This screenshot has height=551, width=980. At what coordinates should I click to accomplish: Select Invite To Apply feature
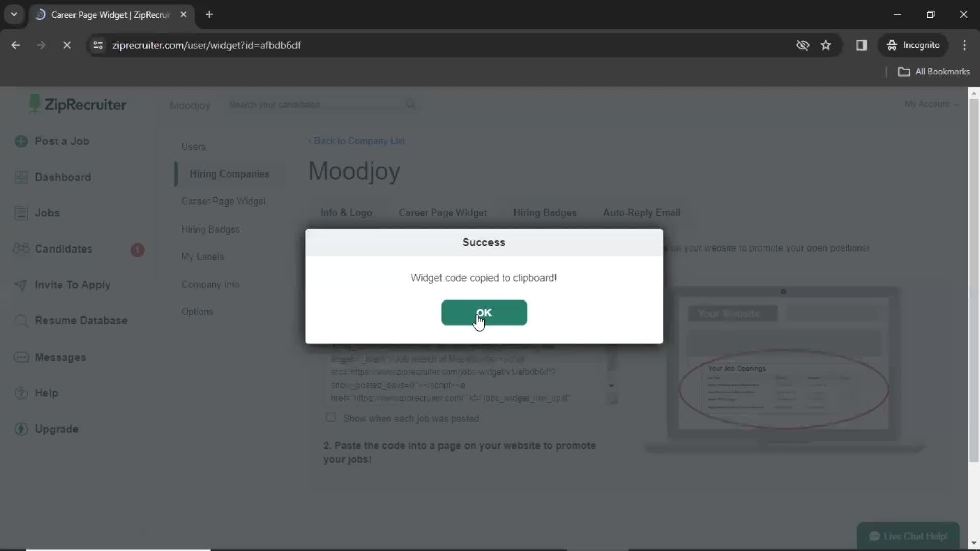coord(72,285)
